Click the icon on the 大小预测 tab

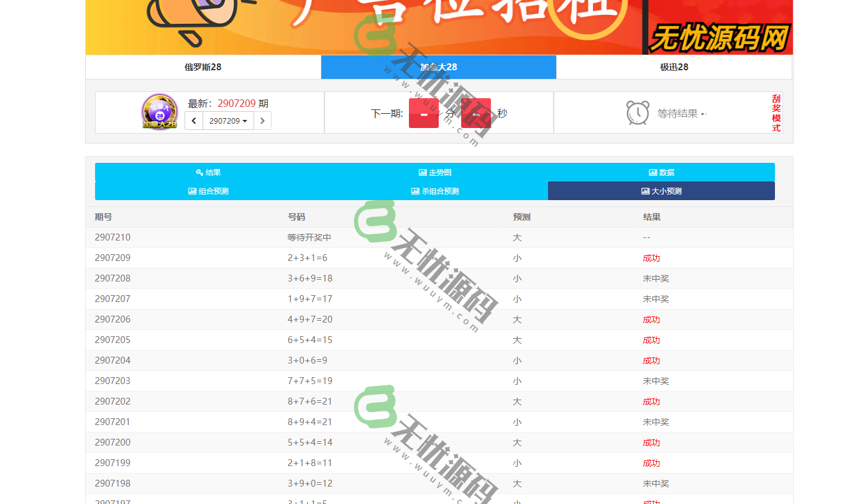645,191
